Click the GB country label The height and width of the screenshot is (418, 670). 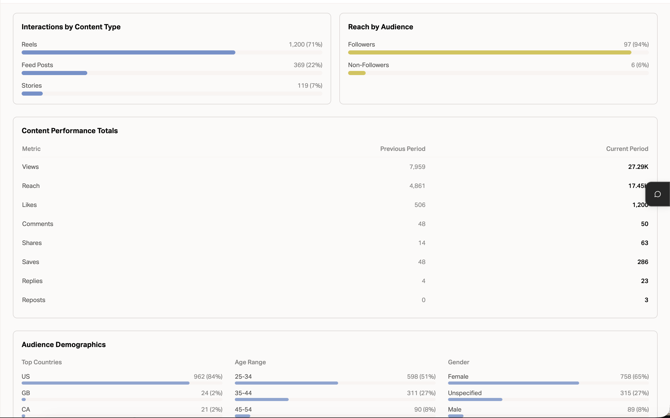pos(26,393)
